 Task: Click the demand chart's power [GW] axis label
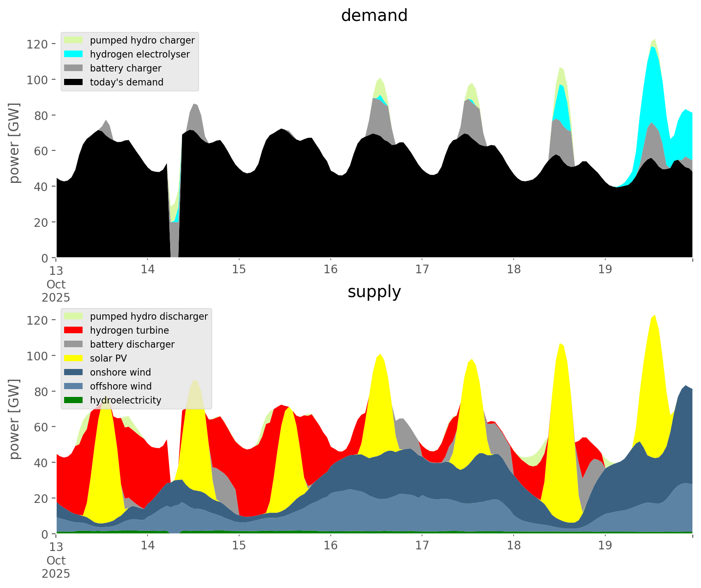[14, 143]
